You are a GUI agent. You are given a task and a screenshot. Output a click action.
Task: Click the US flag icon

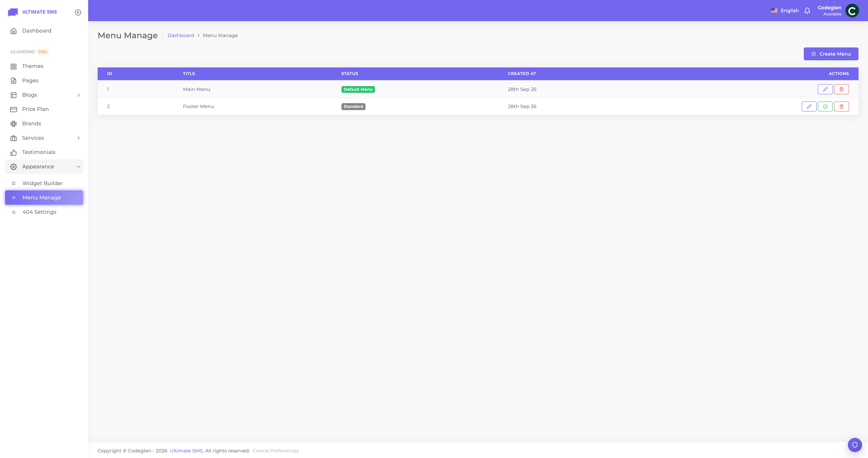click(x=774, y=11)
